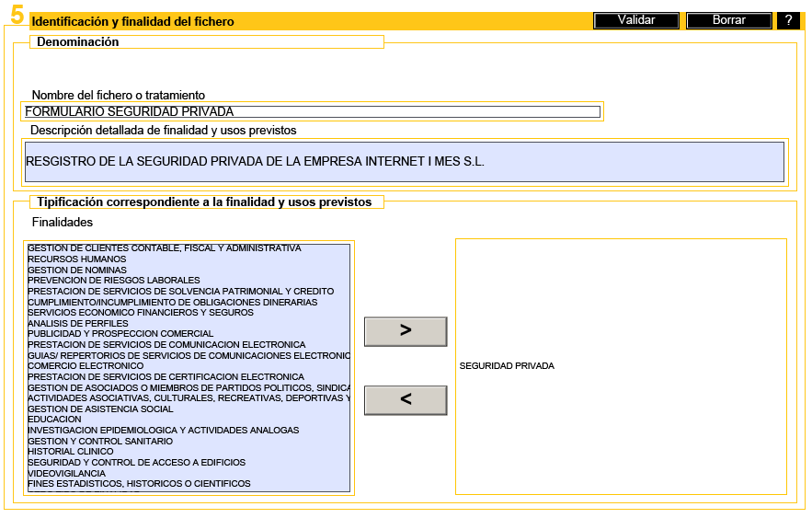Select SERVICIOS ECONOMICO FINANCIEROS Y SEGUROS
Viewport: 812px width, 518px height.
pos(141,312)
